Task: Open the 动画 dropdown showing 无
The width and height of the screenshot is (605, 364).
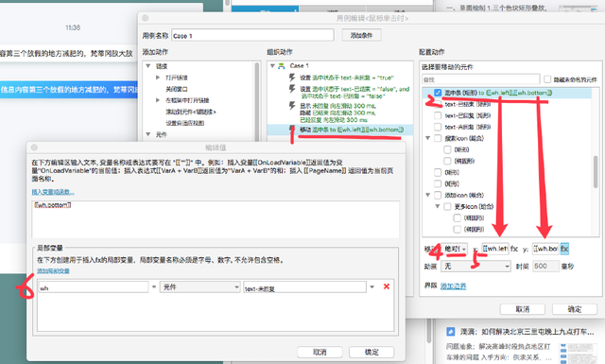Action: pos(476,267)
